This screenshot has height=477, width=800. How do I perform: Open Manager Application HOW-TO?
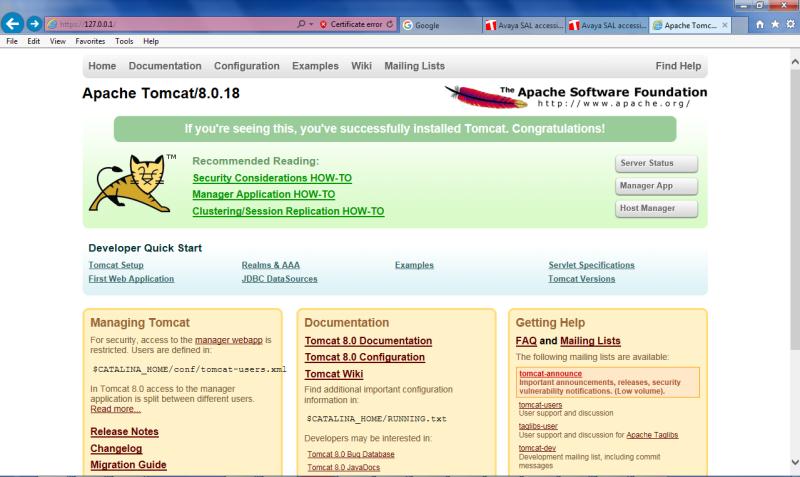264,194
